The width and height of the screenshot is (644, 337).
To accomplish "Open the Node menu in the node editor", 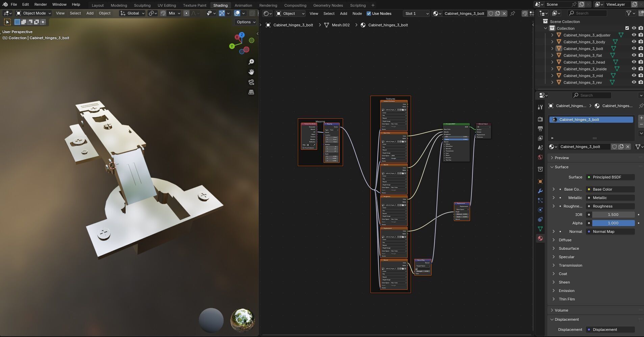I will [x=357, y=14].
